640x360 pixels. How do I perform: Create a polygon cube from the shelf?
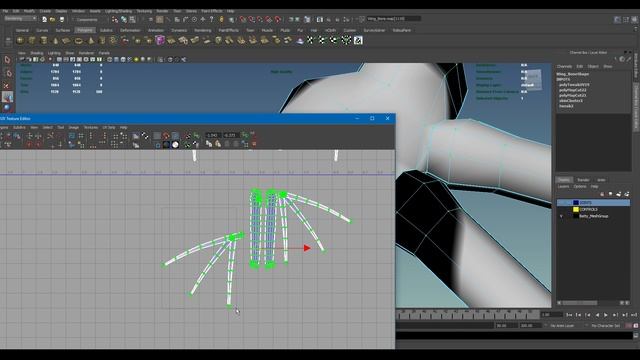pos(31,40)
